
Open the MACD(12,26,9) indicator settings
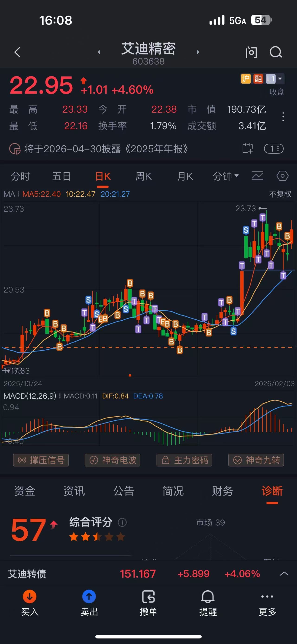[32, 396]
